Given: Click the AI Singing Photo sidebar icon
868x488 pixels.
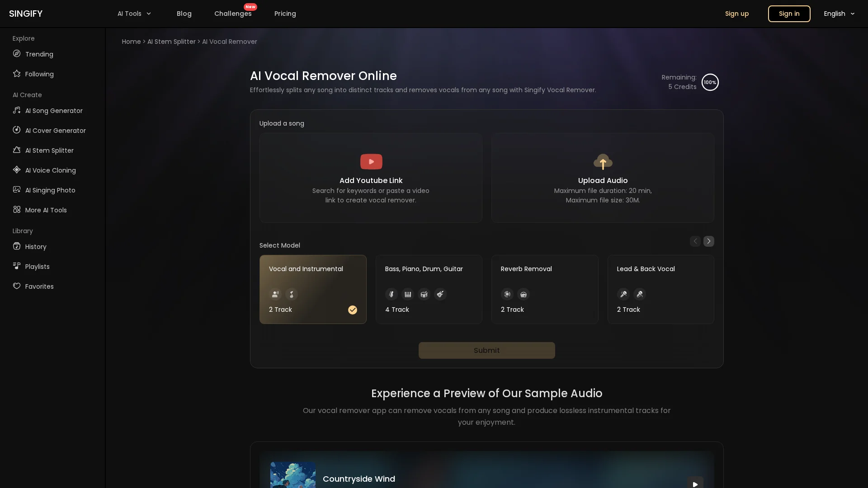Looking at the screenshot, I should [x=17, y=190].
